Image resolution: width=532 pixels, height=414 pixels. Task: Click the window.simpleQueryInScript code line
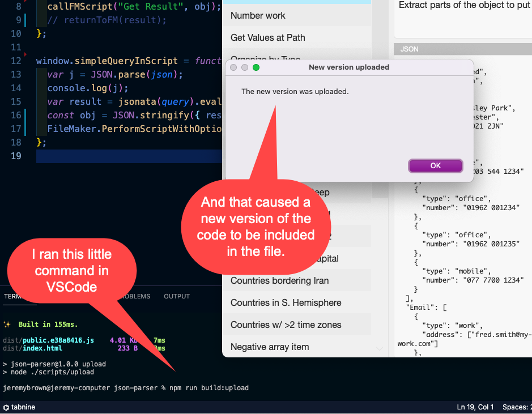pos(129,61)
